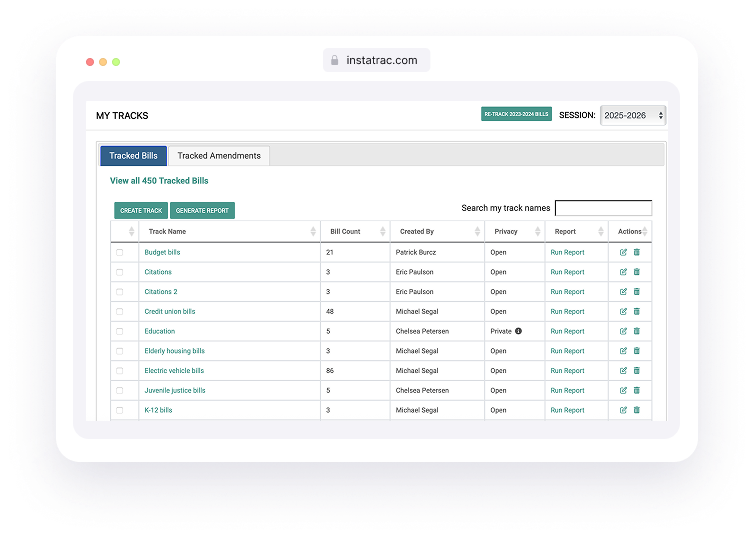The height and width of the screenshot is (538, 754).
Task: Select the Patrick Burcz creator cell
Action: [x=437, y=252]
